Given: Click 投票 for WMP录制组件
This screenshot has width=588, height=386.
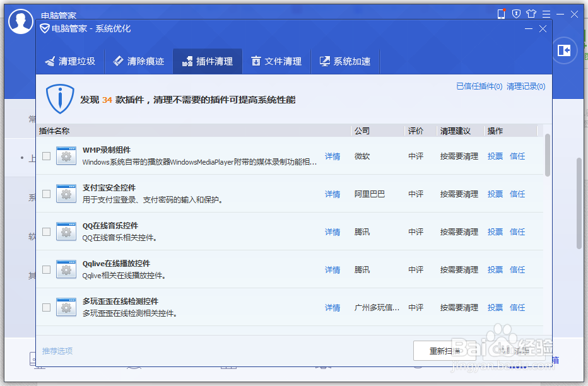Looking at the screenshot, I should (x=495, y=156).
